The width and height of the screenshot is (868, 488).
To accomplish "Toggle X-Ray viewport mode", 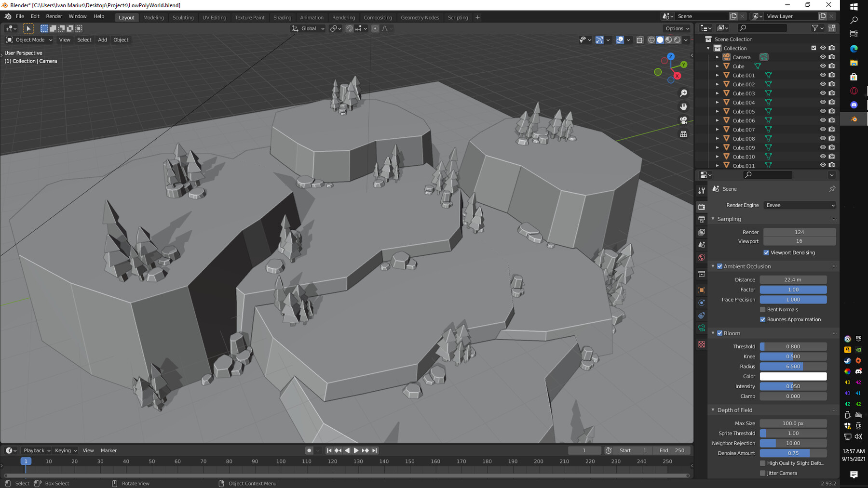I will coord(640,40).
